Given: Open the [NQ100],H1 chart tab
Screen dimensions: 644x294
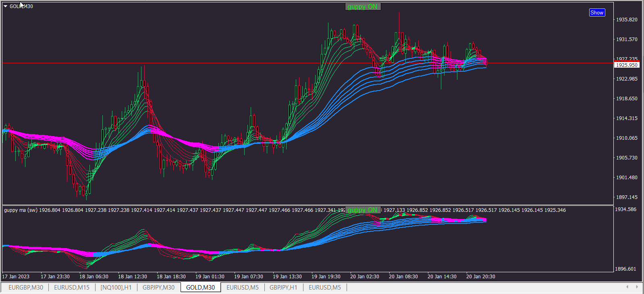Looking at the screenshot, I should point(116,288).
